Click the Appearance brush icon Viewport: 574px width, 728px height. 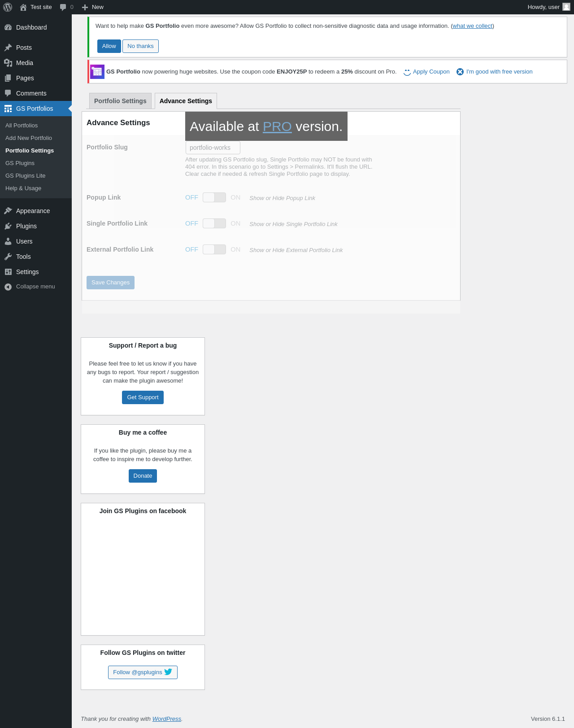[8, 211]
